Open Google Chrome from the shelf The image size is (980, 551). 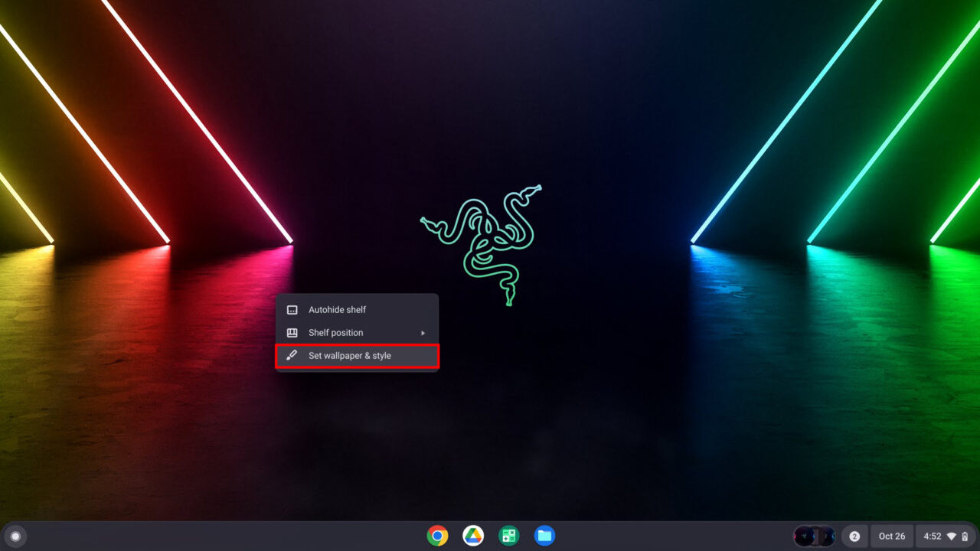pos(437,536)
